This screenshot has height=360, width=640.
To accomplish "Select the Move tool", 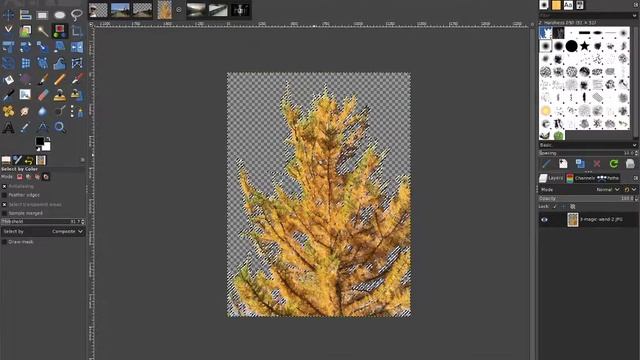I will [x=8, y=15].
